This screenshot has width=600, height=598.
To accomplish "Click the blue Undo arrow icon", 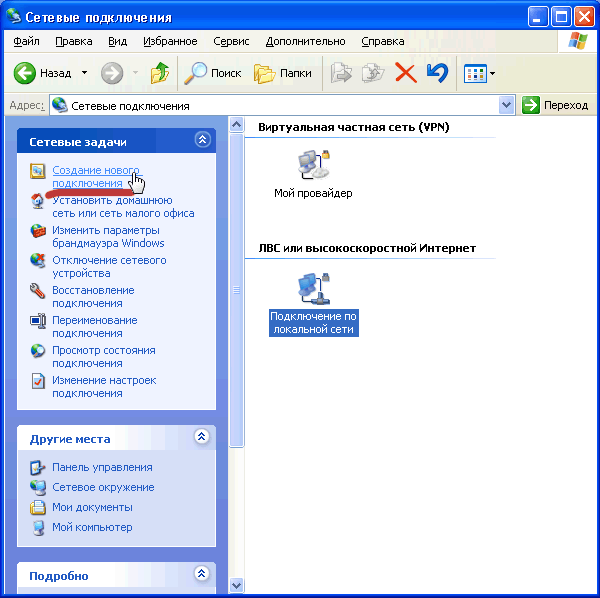I will click(x=437, y=73).
